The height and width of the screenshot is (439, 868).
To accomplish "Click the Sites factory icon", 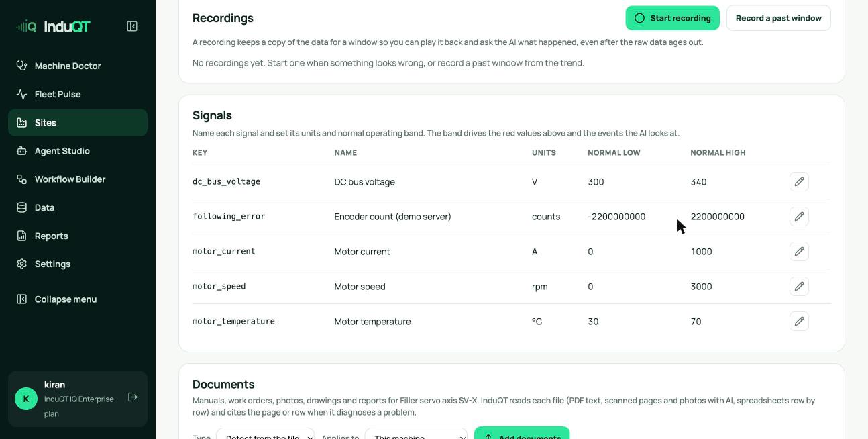I will [x=21, y=122].
